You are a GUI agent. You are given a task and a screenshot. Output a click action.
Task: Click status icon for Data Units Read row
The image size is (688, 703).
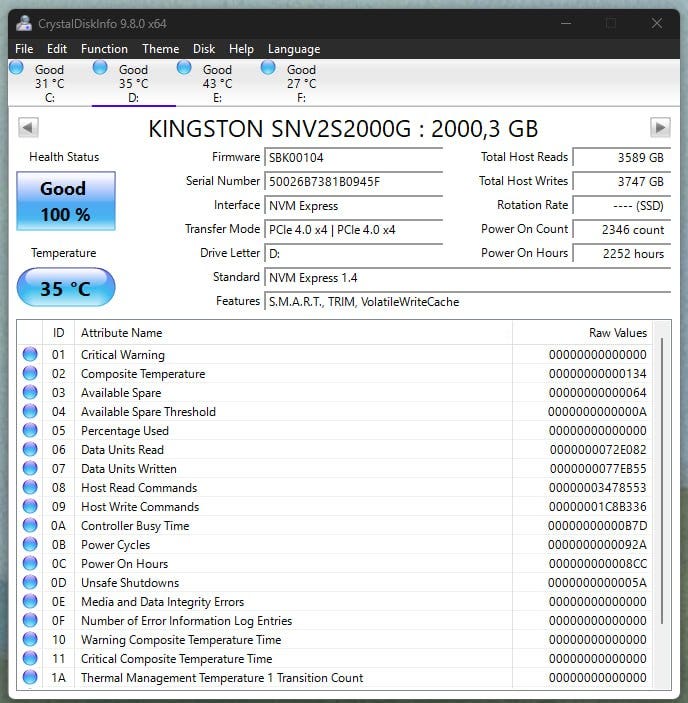pyautogui.click(x=30, y=449)
